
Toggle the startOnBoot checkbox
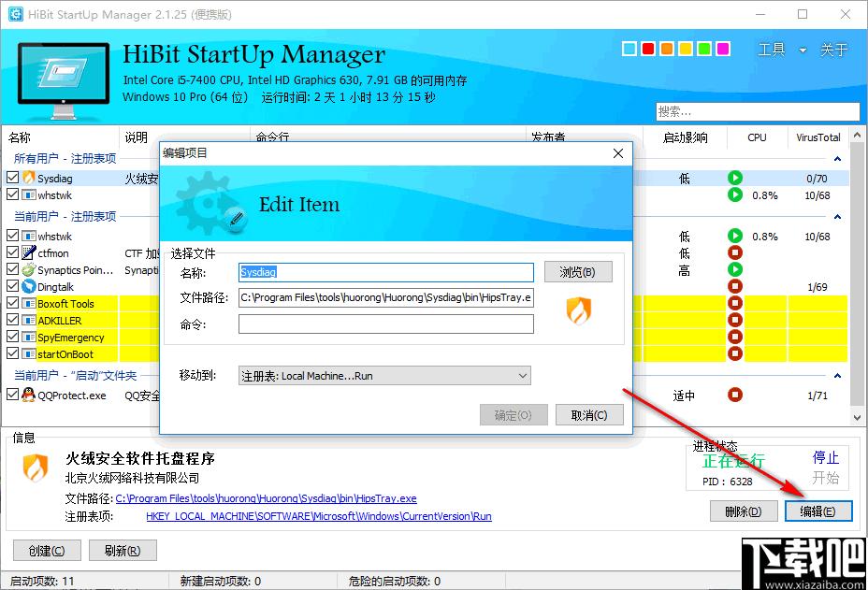pyautogui.click(x=13, y=353)
